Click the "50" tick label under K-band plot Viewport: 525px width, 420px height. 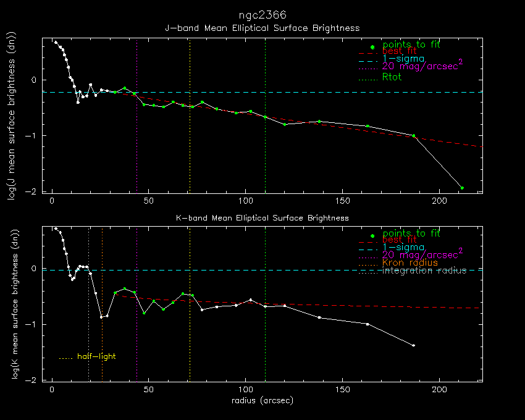(149, 390)
